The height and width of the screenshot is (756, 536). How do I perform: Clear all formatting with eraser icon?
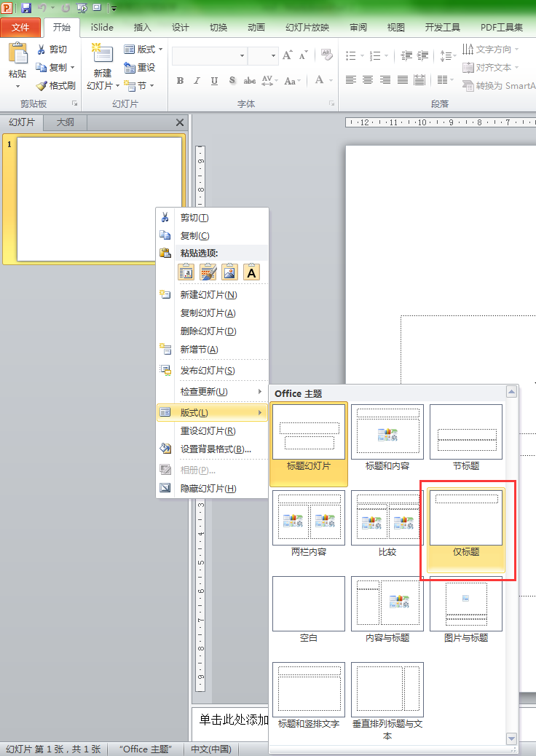coord(327,55)
